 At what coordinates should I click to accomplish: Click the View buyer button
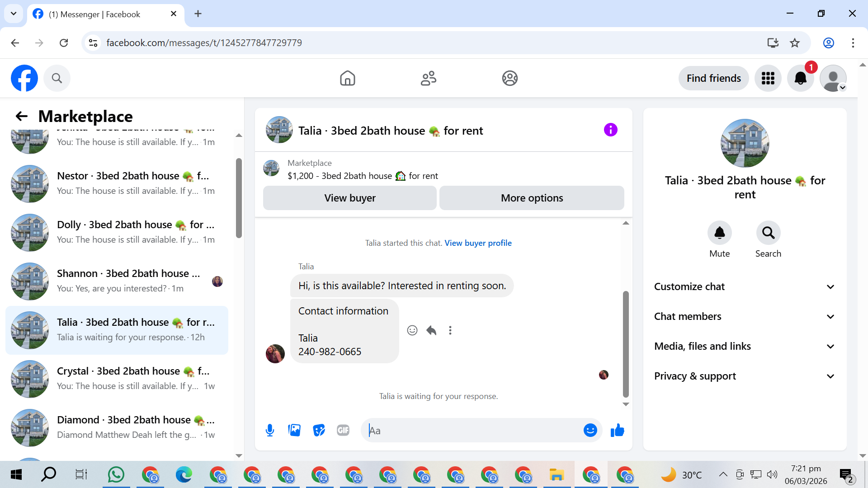tap(349, 198)
